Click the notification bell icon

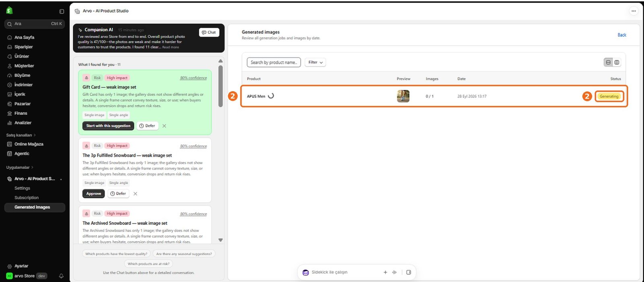pos(61,276)
